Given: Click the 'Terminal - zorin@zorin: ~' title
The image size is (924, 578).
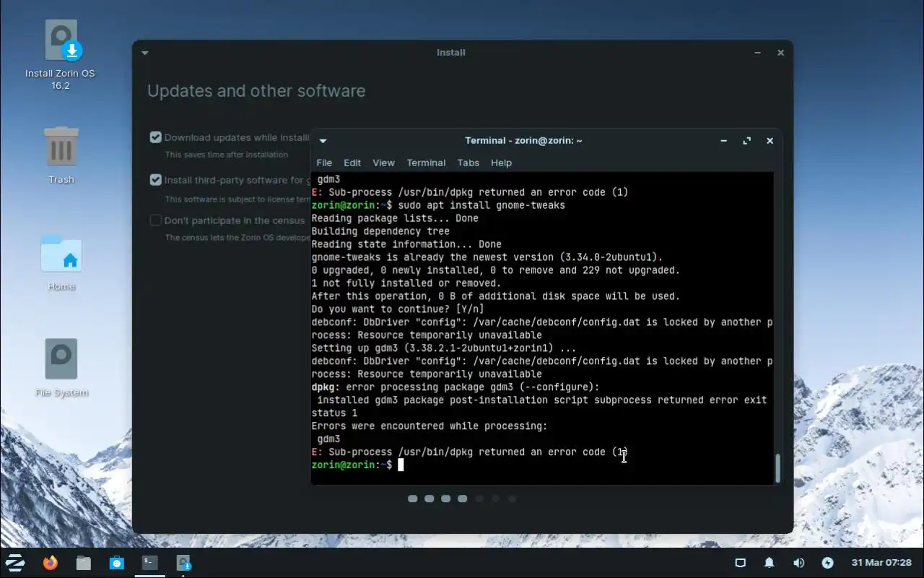Looking at the screenshot, I should [523, 141].
